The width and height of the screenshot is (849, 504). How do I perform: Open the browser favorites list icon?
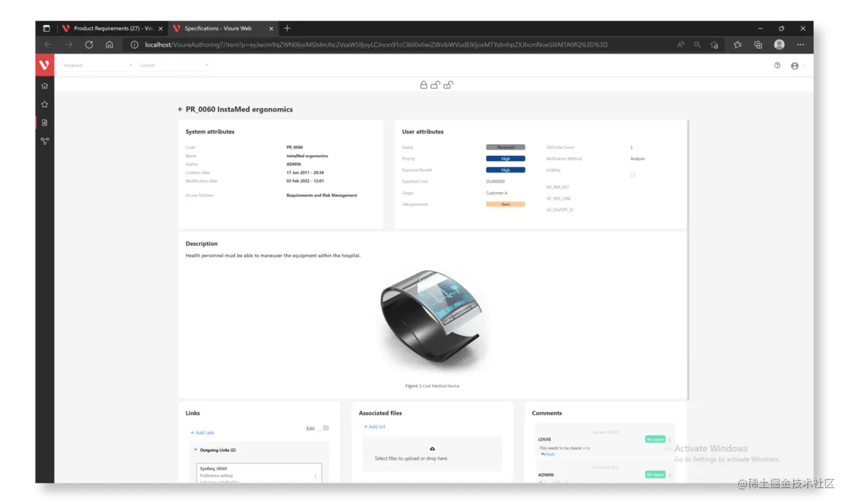click(x=737, y=44)
